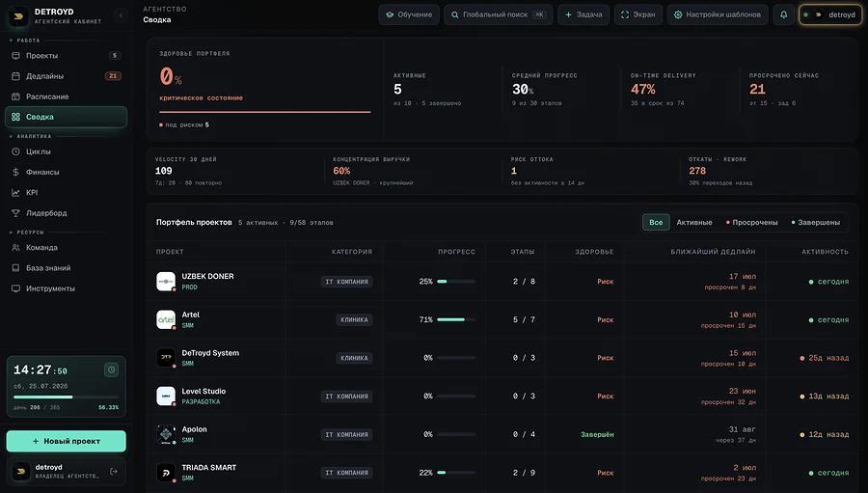The height and width of the screenshot is (493, 868).
Task: Click the Глобальный поиск field
Action: 499,15
